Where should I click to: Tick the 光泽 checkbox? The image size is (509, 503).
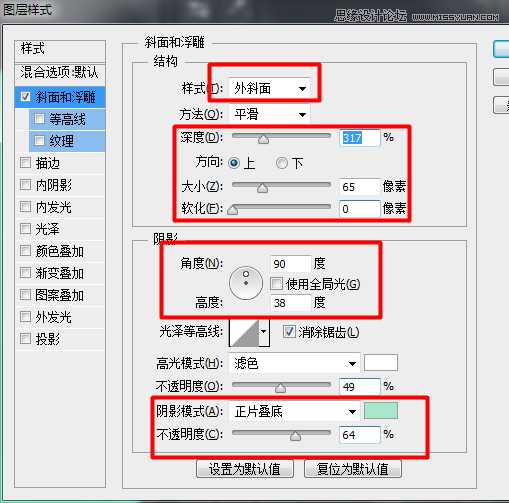pyautogui.click(x=25, y=229)
